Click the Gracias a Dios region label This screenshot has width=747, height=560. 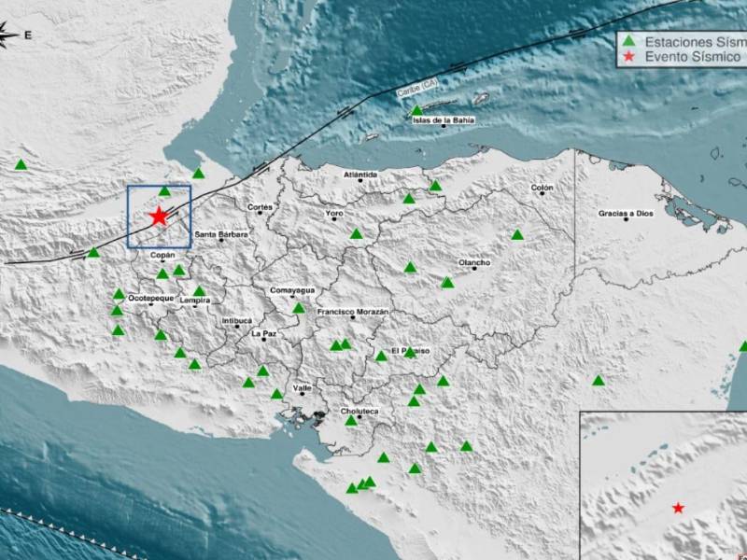(x=626, y=214)
